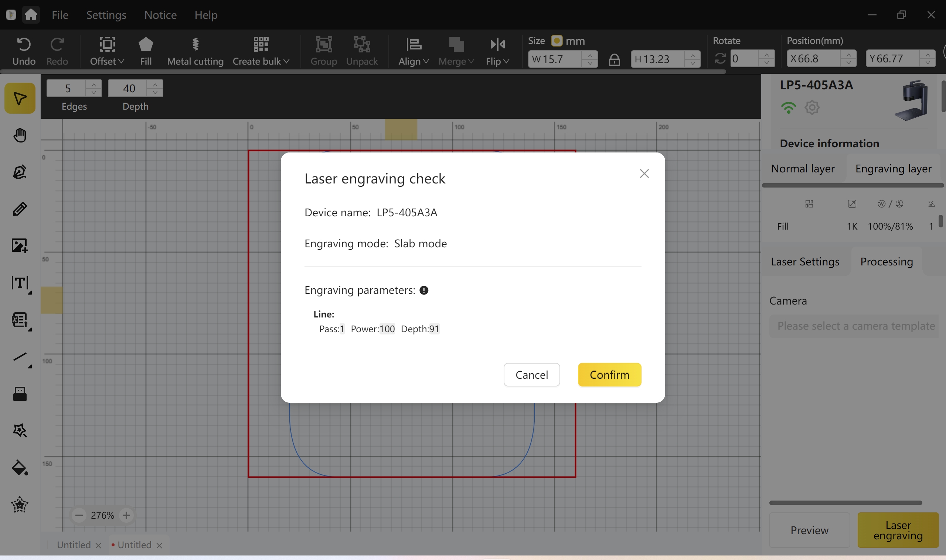946x560 pixels.
Task: Open device settings gear icon
Action: click(x=812, y=107)
